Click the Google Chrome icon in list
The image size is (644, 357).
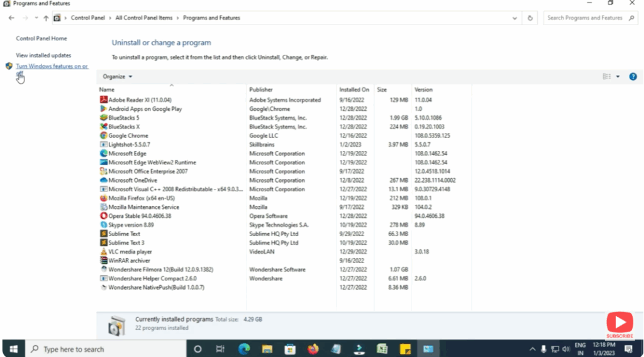tap(104, 135)
